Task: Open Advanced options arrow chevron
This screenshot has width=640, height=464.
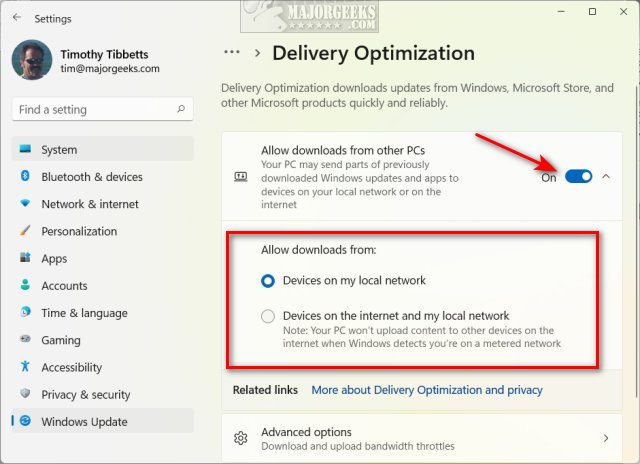Action: 606,438
